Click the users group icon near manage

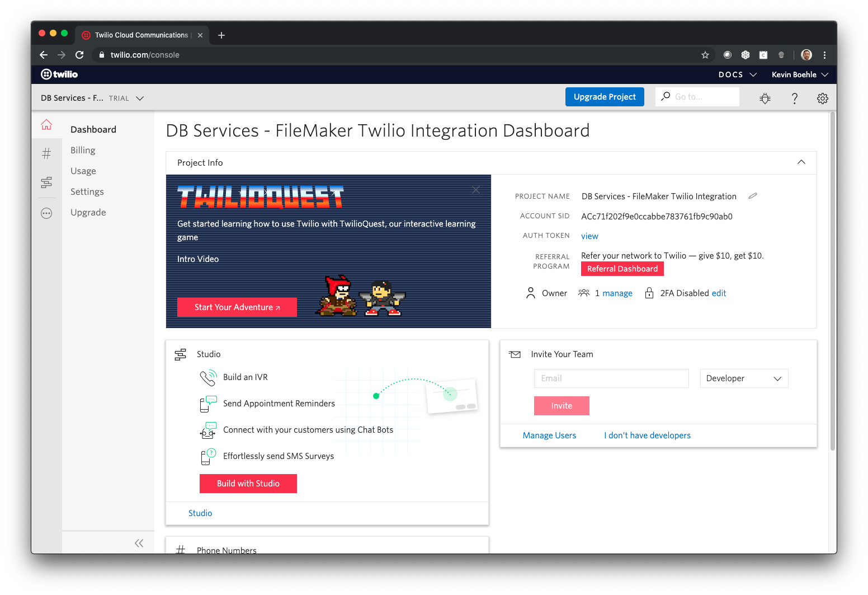click(x=584, y=293)
